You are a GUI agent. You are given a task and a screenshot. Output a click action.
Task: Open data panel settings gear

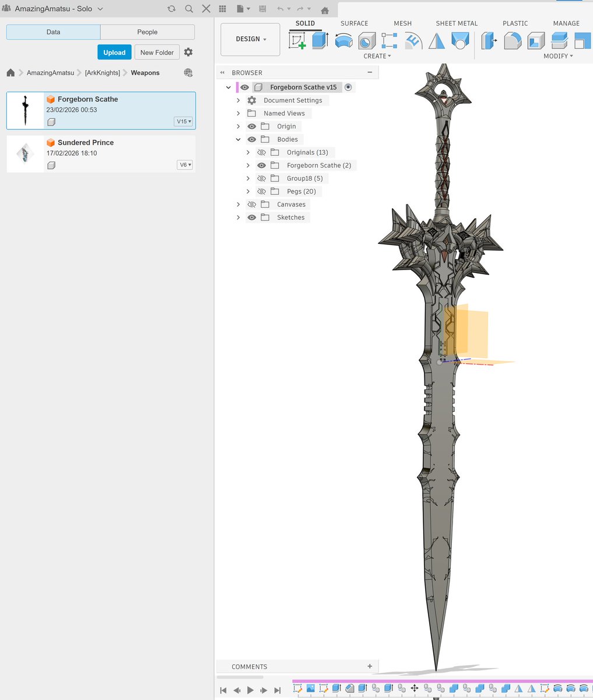pos(188,52)
